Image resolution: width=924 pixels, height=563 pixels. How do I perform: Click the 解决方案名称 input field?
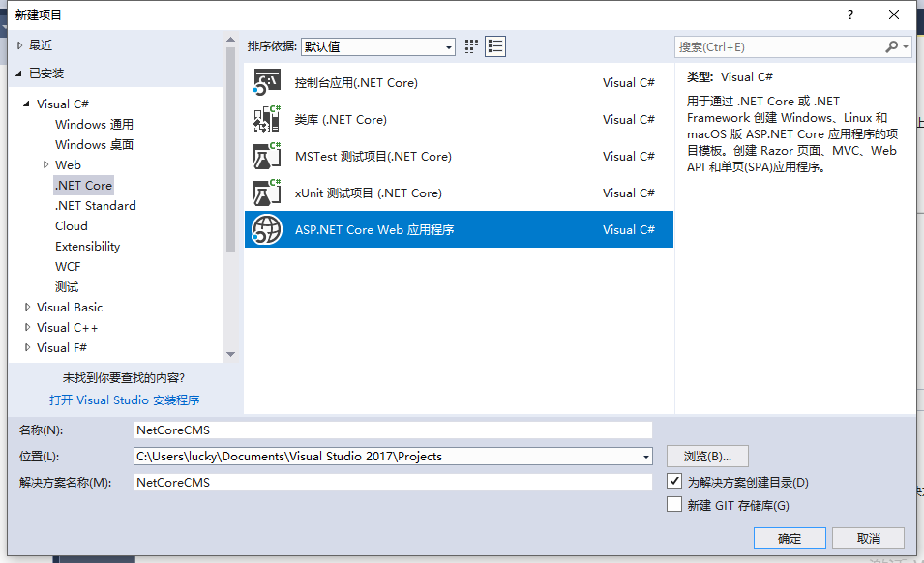click(x=393, y=483)
